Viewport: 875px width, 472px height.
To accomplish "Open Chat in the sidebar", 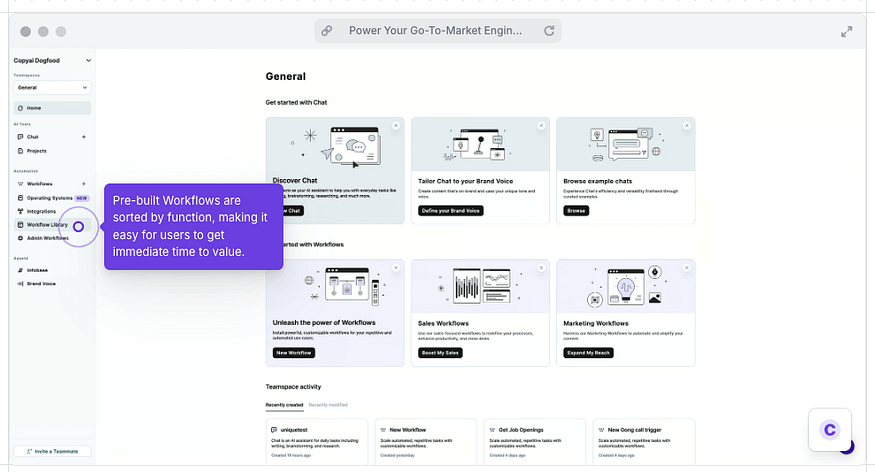I will click(33, 137).
